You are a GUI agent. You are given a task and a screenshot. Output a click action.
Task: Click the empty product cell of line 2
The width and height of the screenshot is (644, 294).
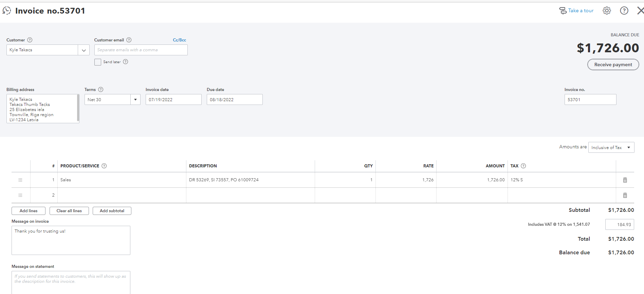pos(122,195)
